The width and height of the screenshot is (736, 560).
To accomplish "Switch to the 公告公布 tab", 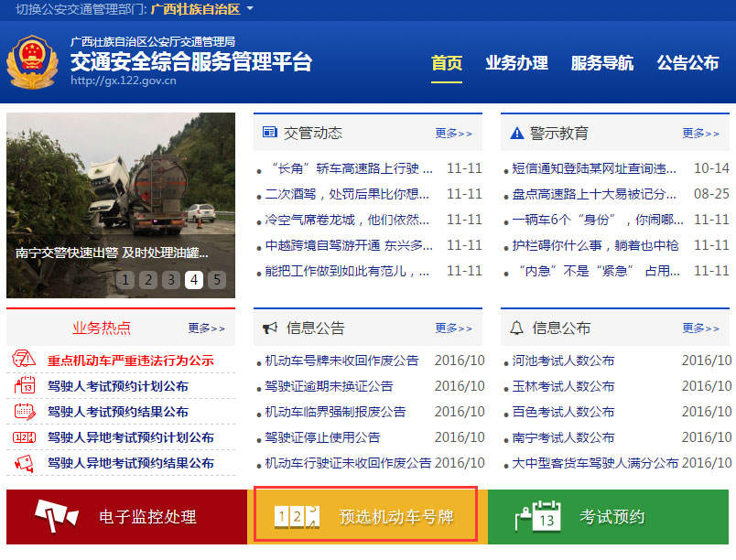I will coord(687,65).
